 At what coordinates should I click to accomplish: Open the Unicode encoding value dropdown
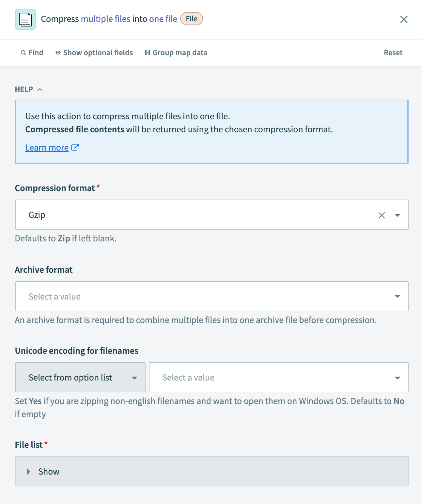tap(398, 377)
